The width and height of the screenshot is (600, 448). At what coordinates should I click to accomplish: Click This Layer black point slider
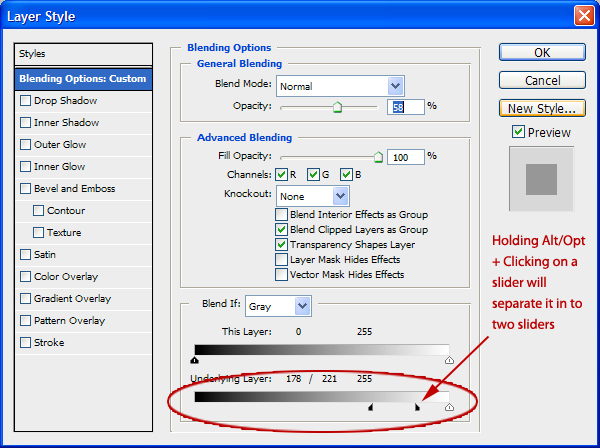pos(194,360)
